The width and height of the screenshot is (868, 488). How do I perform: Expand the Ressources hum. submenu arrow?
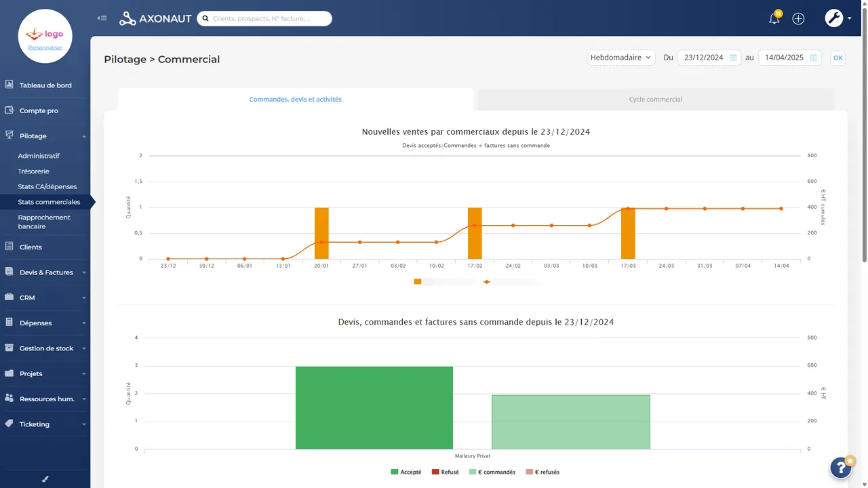(84, 399)
